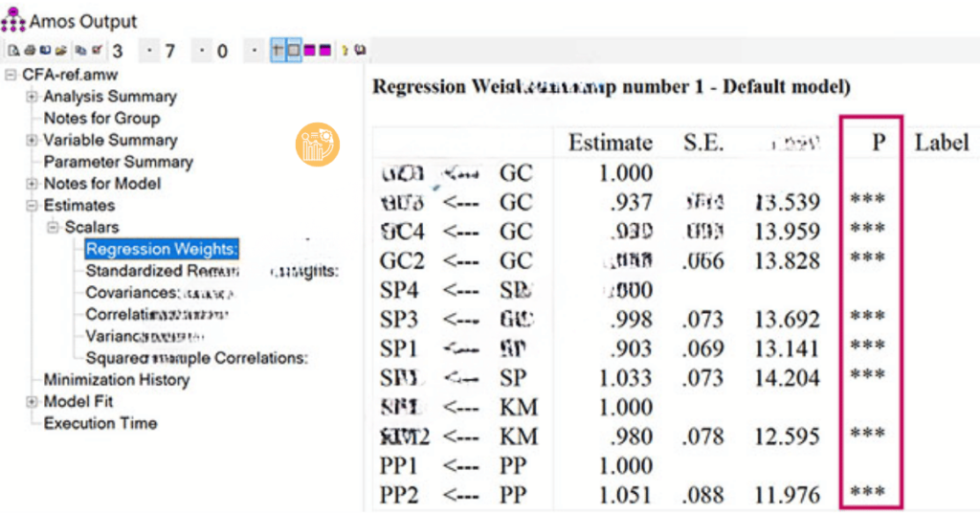The height and width of the screenshot is (515, 980).
Task: Toggle table border button in toolbar
Action: click(293, 50)
